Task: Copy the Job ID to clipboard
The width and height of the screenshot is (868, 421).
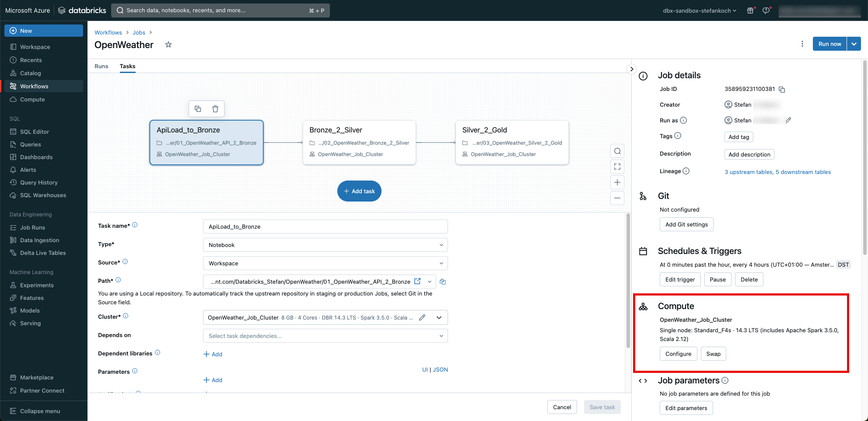Action: coord(782,90)
